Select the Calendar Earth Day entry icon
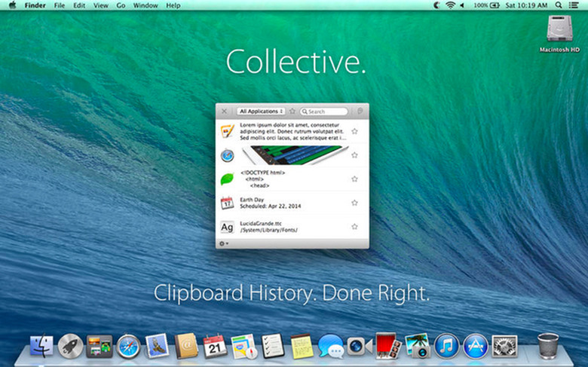The height and width of the screenshot is (367, 588). [227, 203]
